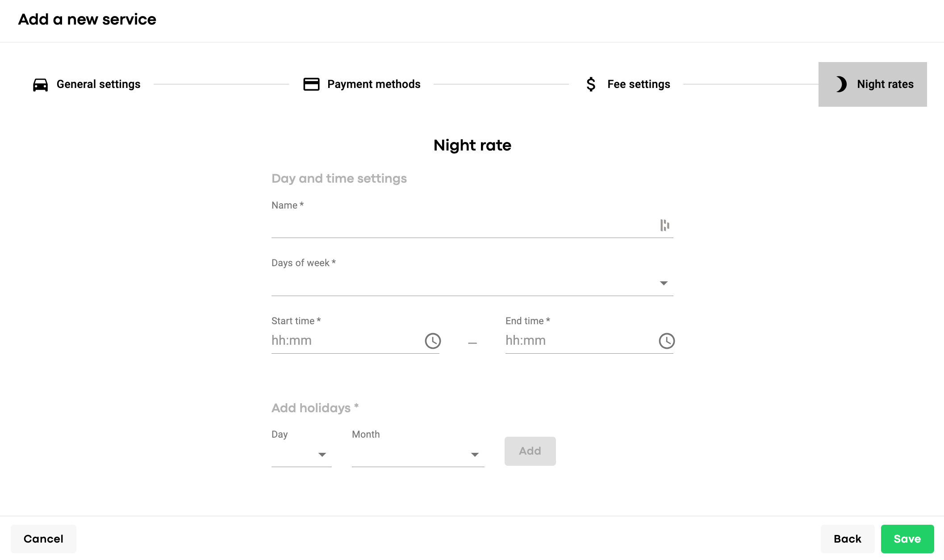The height and width of the screenshot is (560, 944).
Task: Click the Add holiday button
Action: tap(530, 451)
